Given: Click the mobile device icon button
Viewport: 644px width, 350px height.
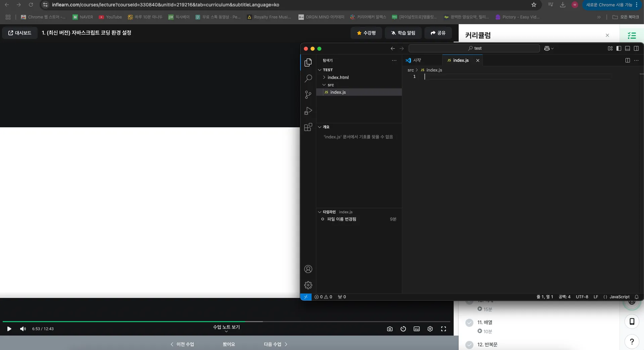Looking at the screenshot, I should [632, 321].
